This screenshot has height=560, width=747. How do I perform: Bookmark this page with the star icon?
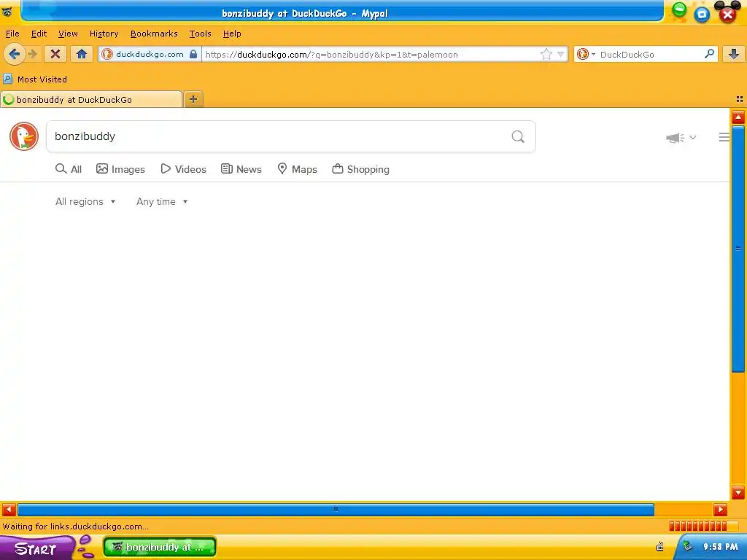[546, 54]
